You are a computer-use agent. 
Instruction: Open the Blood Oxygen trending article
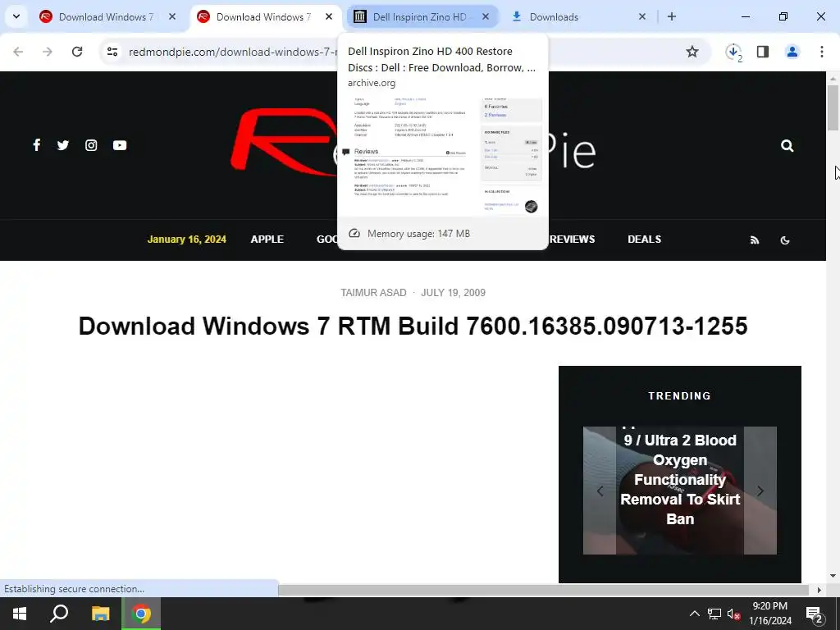680,479
